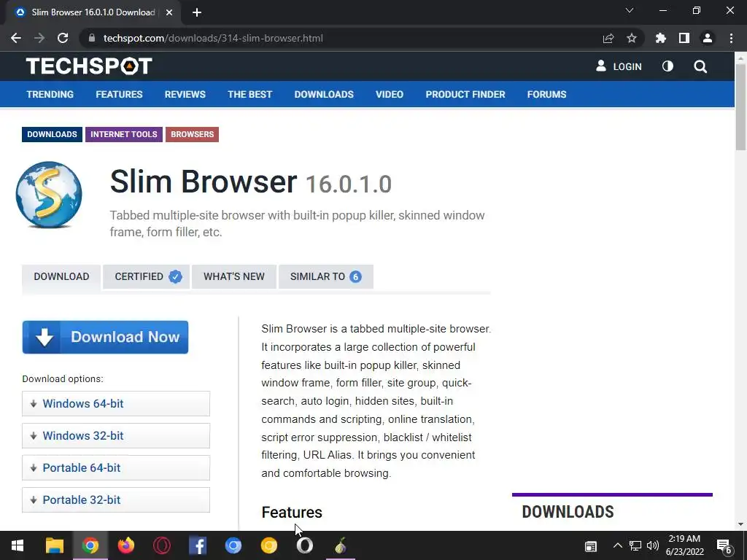Click the page vertical scrollbar thumb
747x560 pixels.
pyautogui.click(x=740, y=107)
